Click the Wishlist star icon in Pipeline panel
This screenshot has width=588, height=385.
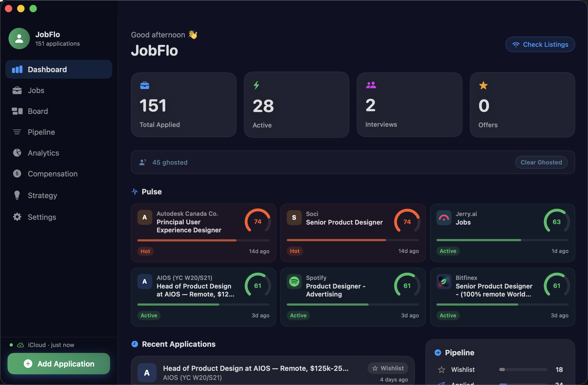[x=442, y=369]
